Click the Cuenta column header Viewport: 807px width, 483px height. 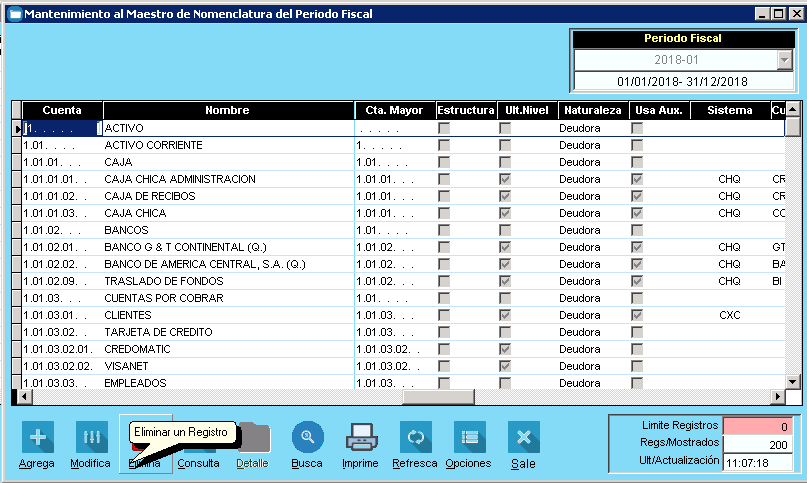click(x=62, y=110)
